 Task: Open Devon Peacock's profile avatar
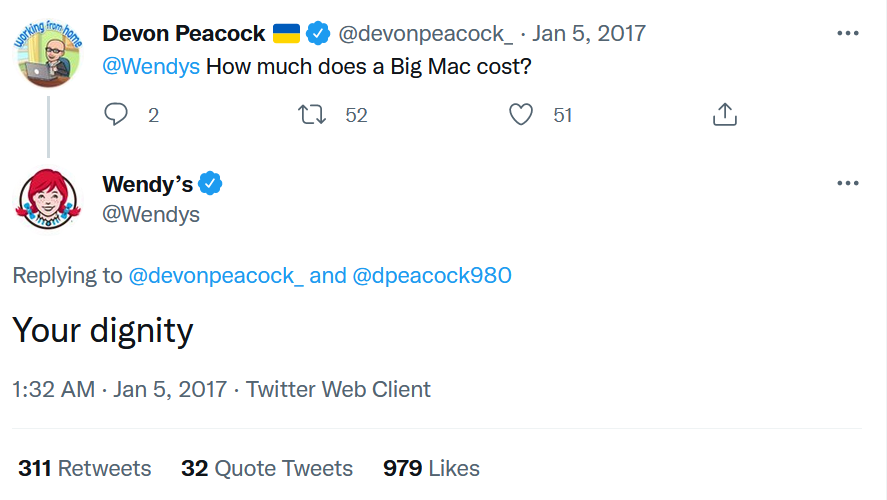click(47, 53)
